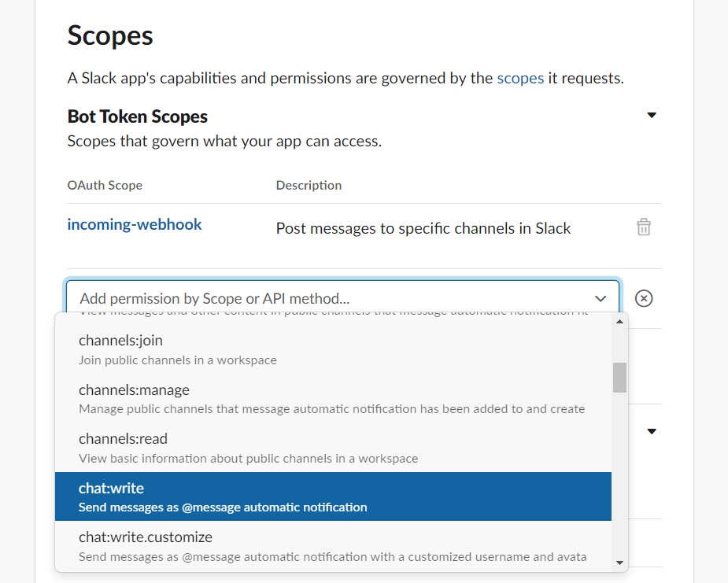Viewport: 728px width, 583px height.
Task: Click the scroll up arrow in the scope list
Action: [619, 322]
